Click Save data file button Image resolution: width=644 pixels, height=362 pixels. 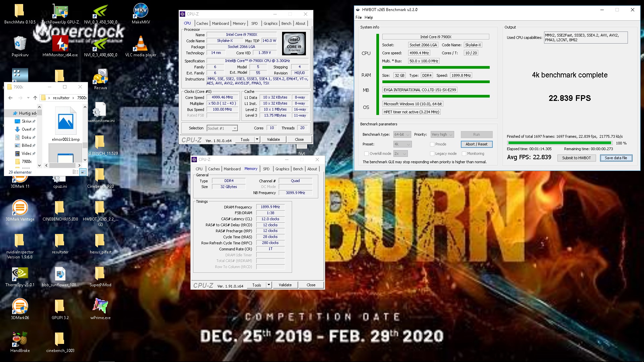[616, 158]
